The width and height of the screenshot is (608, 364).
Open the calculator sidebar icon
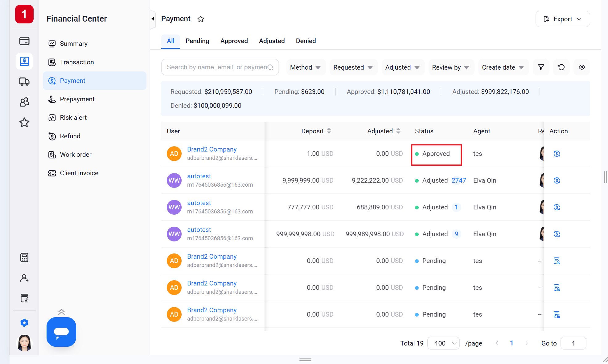(24, 257)
